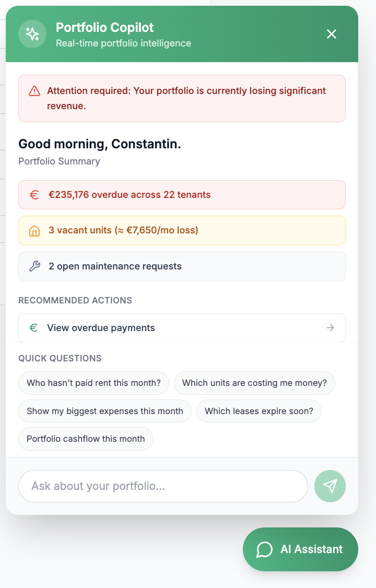Select View overdue payments action
This screenshot has height=588, width=376.
tap(182, 327)
